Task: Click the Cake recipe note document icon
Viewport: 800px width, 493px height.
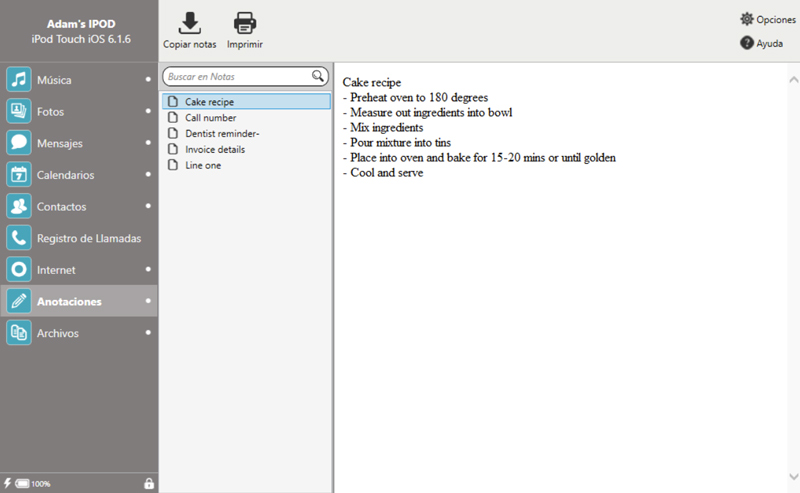Action: [173, 101]
